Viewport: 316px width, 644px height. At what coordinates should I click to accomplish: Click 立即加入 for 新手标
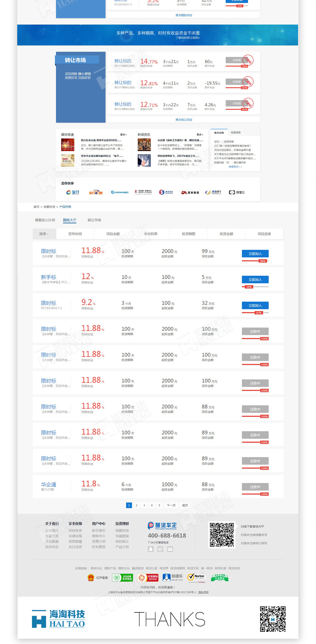coord(255,280)
